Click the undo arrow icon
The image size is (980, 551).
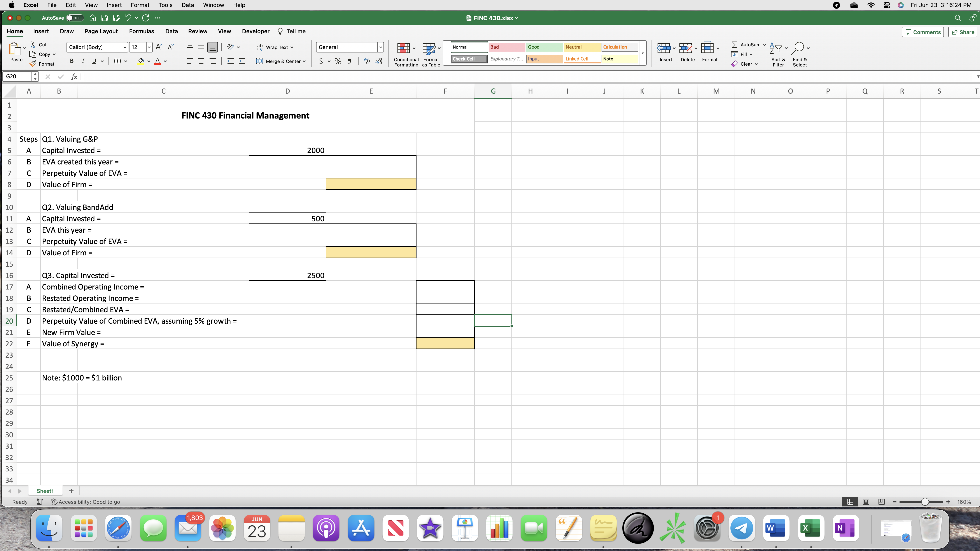tap(128, 18)
